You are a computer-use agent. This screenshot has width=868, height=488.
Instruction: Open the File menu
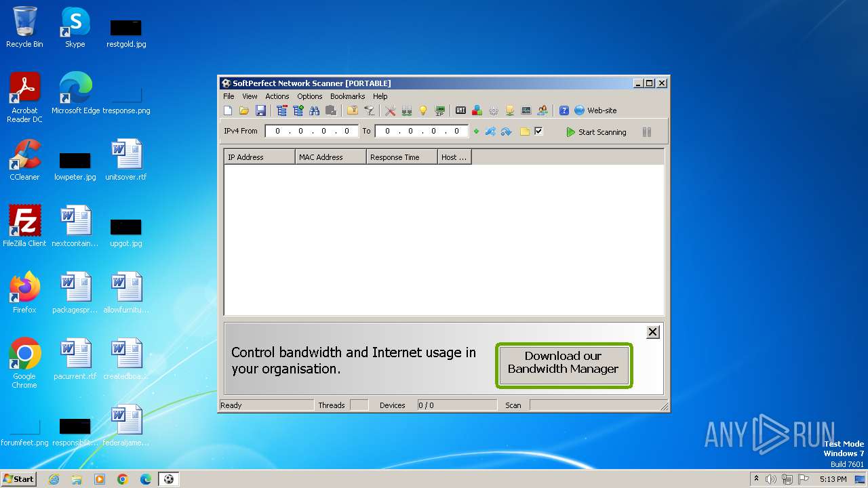tap(229, 96)
